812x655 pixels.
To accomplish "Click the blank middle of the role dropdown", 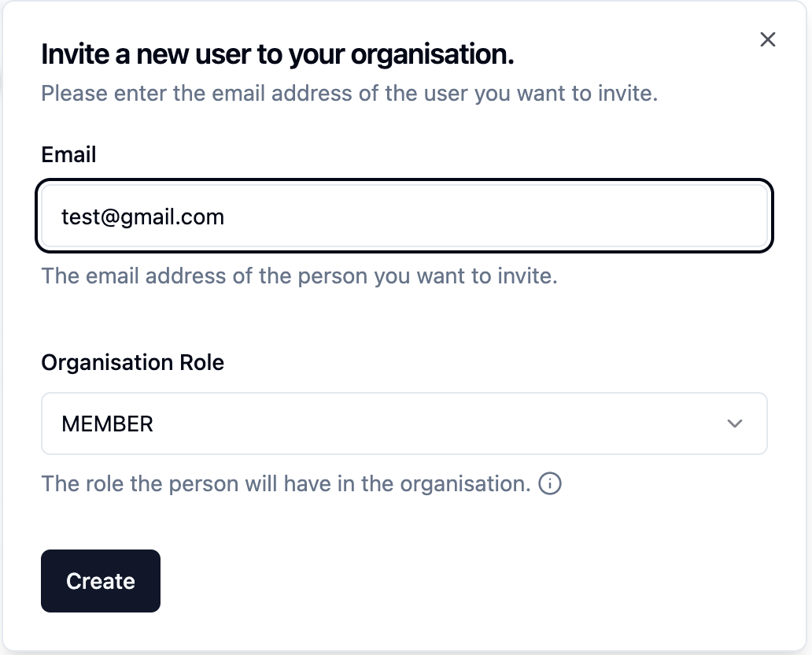I will pyautogui.click(x=415, y=424).
